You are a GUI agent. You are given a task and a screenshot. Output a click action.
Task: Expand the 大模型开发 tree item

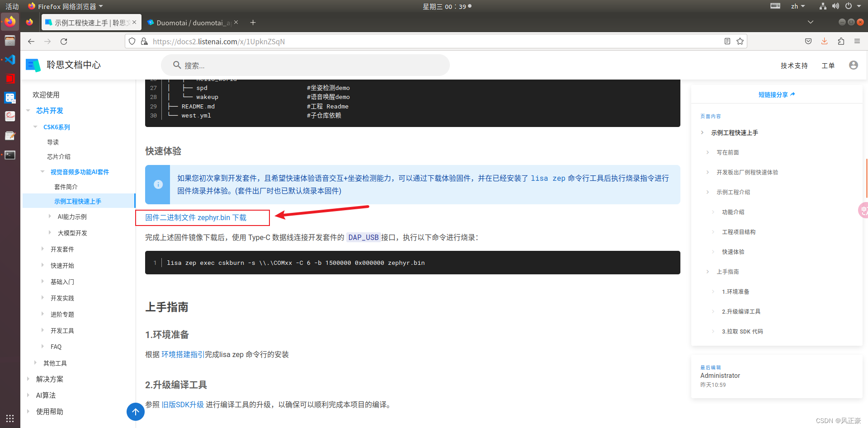click(50, 233)
